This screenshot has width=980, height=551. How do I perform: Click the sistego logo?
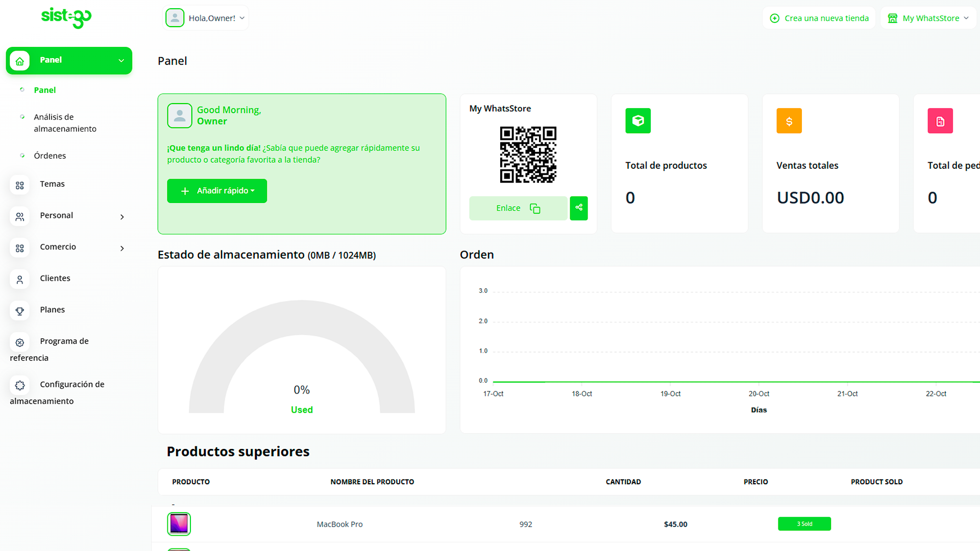pos(66,18)
